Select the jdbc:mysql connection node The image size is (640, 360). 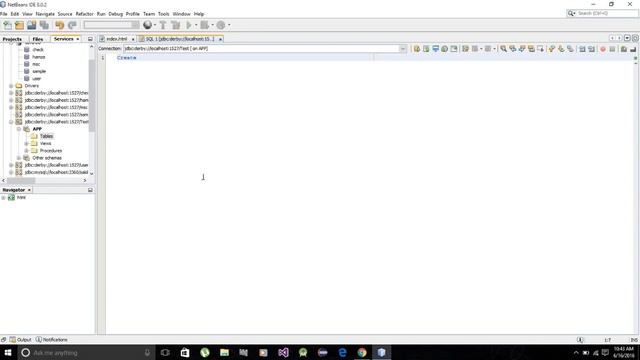56,172
